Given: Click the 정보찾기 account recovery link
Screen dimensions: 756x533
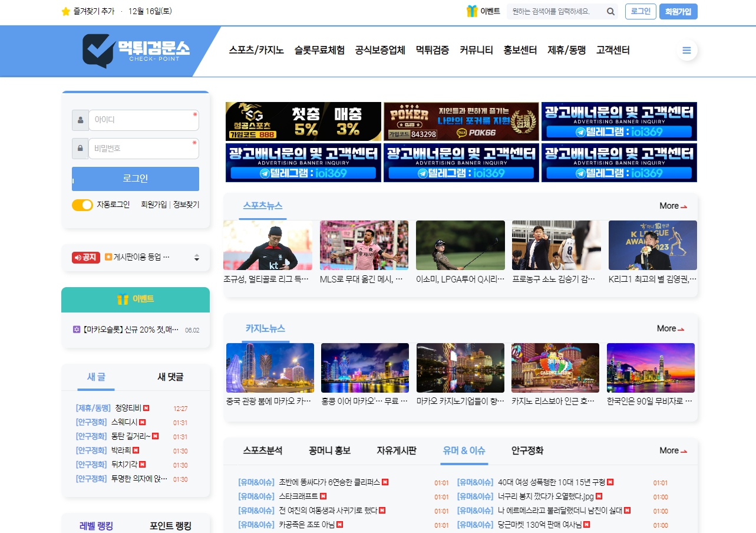Looking at the screenshot, I should [x=186, y=205].
